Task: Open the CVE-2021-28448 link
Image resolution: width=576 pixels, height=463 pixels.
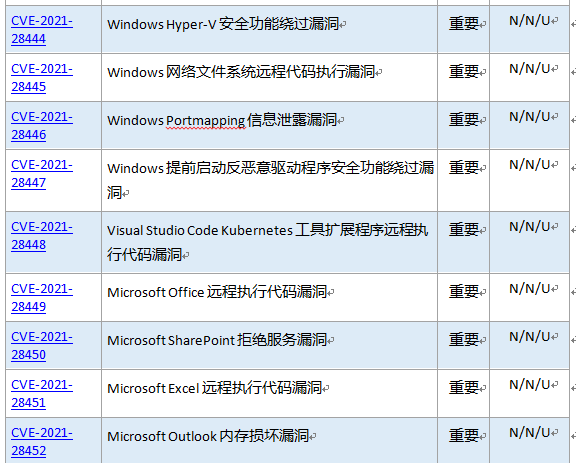Action: (x=42, y=236)
